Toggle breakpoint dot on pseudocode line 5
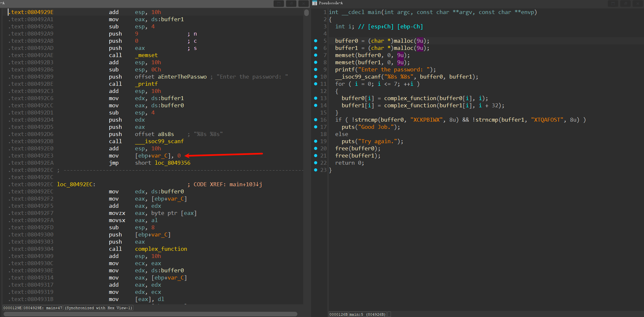The image size is (644, 317). click(316, 41)
